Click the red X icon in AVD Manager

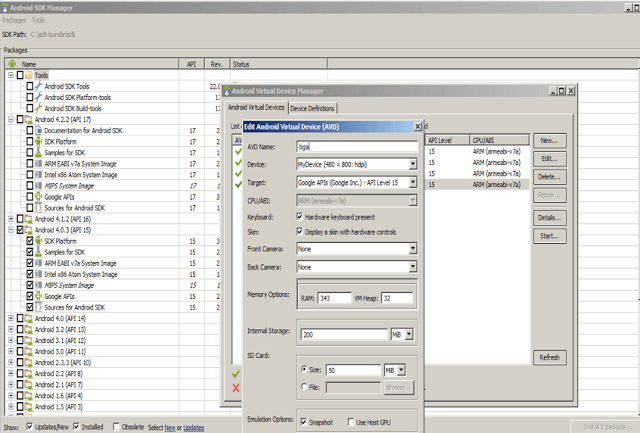coord(236,388)
